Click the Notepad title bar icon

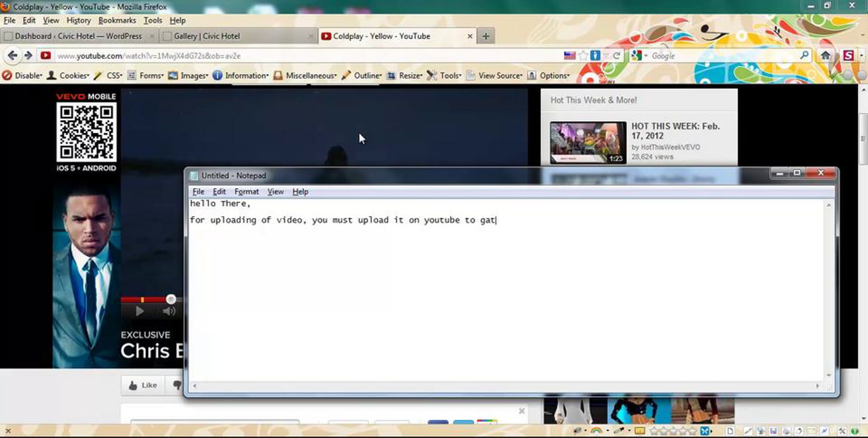pos(194,176)
